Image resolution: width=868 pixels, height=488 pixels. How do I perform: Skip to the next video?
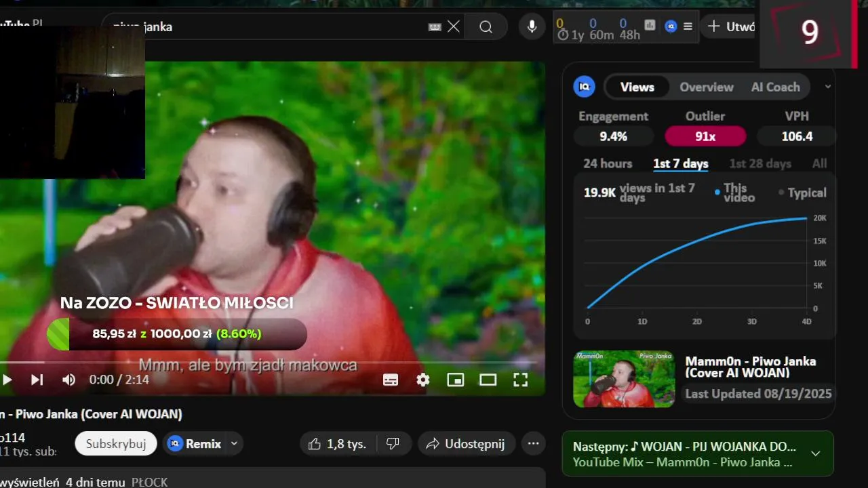[37, 380]
